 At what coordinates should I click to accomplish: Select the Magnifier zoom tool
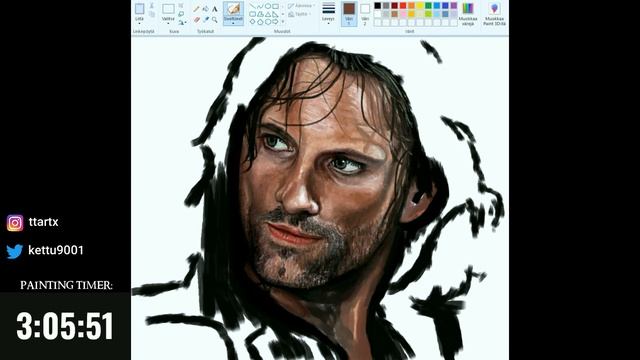[x=215, y=20]
